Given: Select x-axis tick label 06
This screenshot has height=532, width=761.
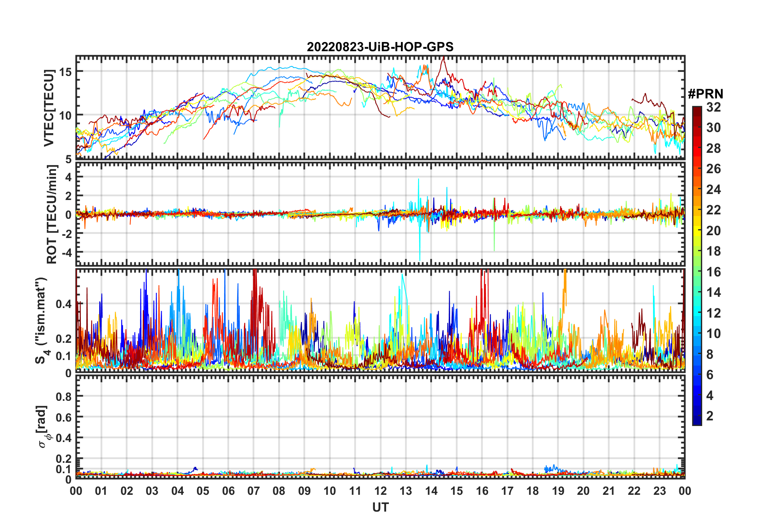Looking at the screenshot, I should coord(228,491).
